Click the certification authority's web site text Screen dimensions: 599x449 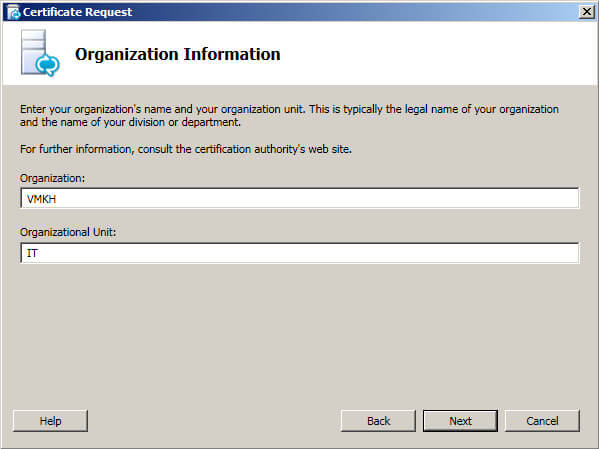[186, 149]
